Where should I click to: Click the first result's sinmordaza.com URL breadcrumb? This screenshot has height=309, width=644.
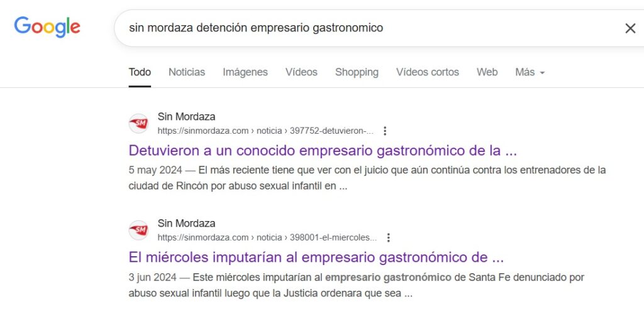[266, 131]
